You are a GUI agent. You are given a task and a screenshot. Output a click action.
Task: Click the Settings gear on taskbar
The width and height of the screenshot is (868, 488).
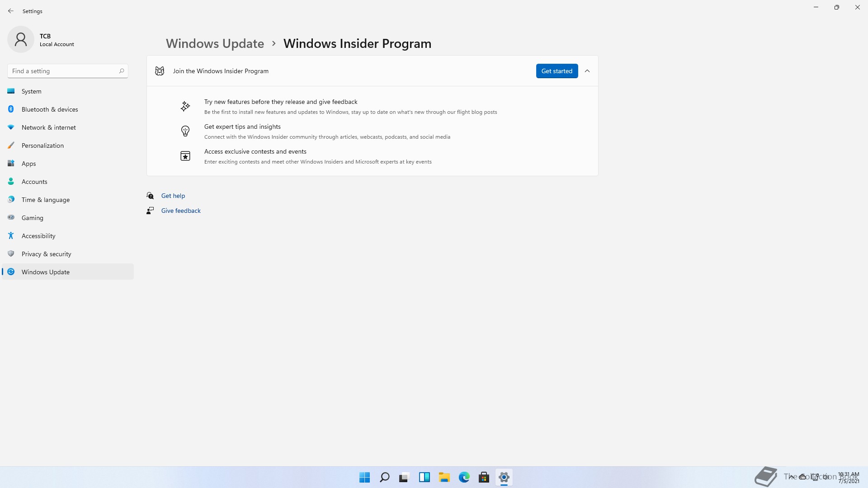coord(504,477)
